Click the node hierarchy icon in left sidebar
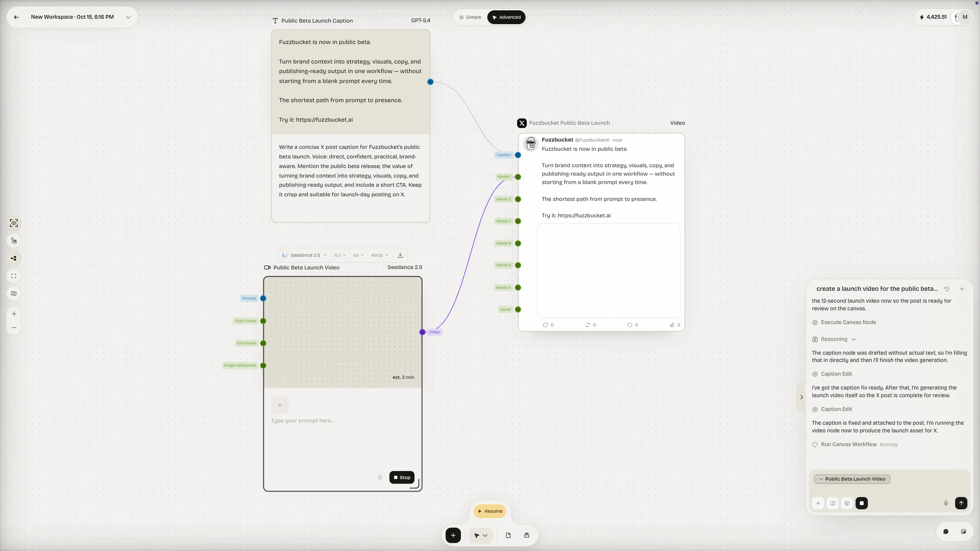980x551 pixels. point(14,241)
